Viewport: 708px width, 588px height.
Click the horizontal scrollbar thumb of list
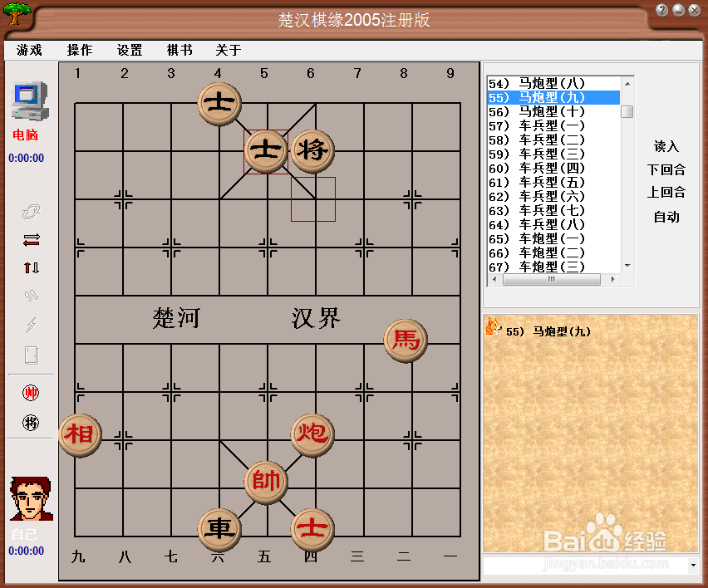click(x=551, y=279)
